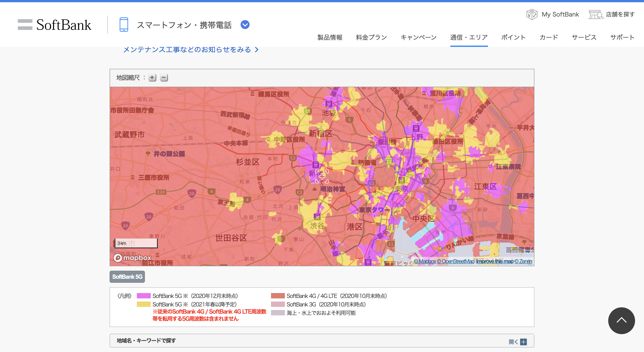Screen dimensions: 644x352
Task: Open the キャンペーン menu
Action: pos(419,38)
